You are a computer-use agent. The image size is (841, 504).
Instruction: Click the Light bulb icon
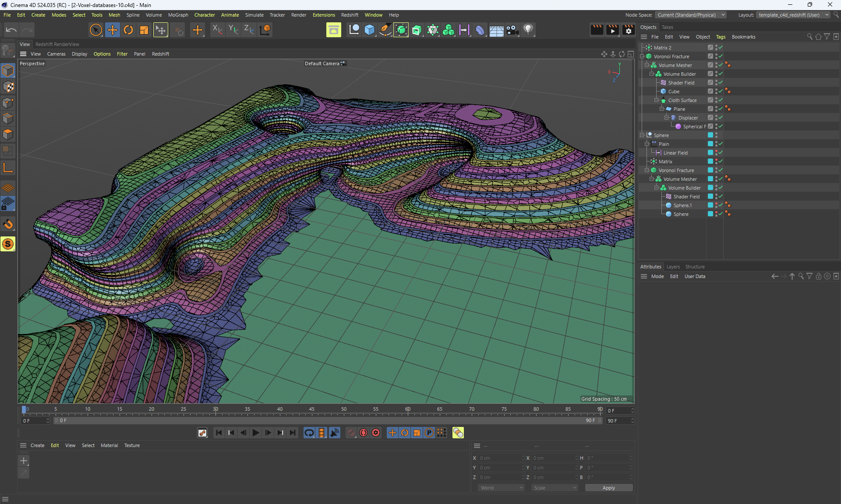tap(528, 30)
